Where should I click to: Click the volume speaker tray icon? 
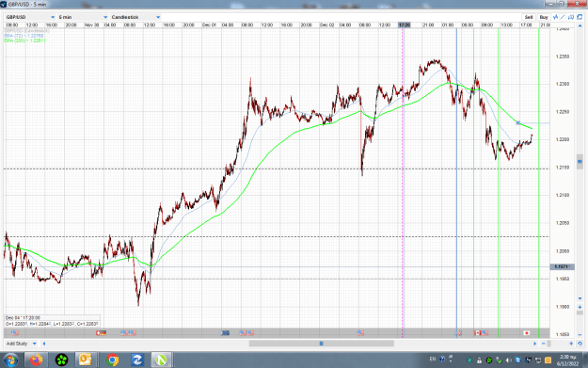[509, 360]
